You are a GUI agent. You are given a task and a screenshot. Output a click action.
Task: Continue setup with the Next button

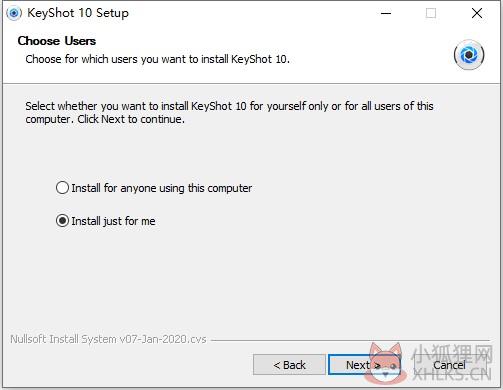(363, 365)
